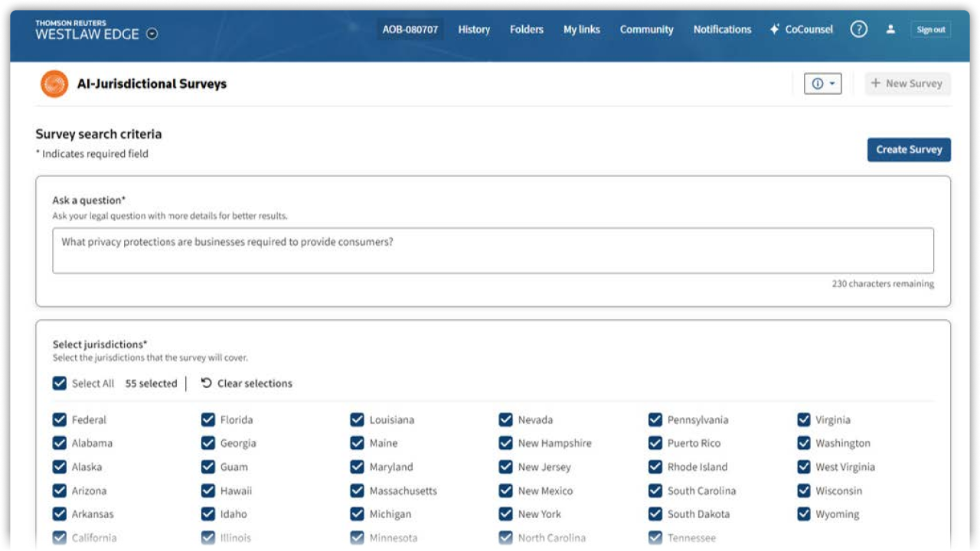Toggle the Puerto Rico checkbox
This screenshot has width=980, height=551.
coord(654,443)
